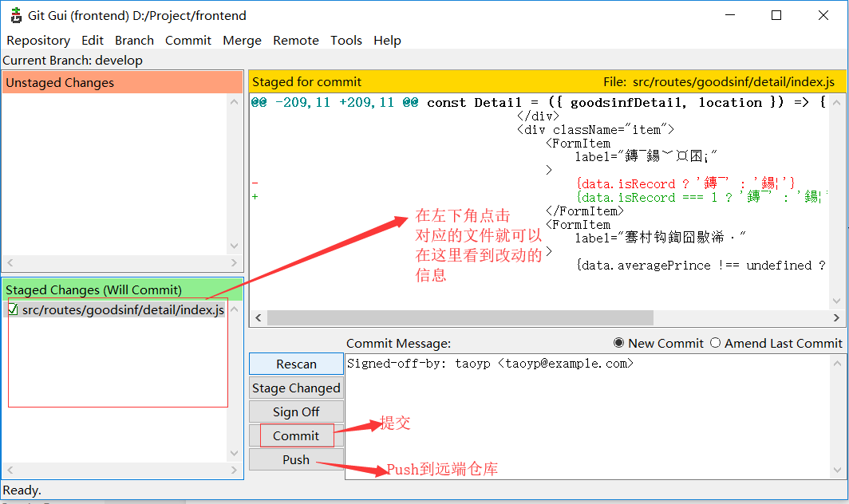Image resolution: width=849 pixels, height=504 pixels.
Task: Open the Remote menu
Action: [296, 41]
